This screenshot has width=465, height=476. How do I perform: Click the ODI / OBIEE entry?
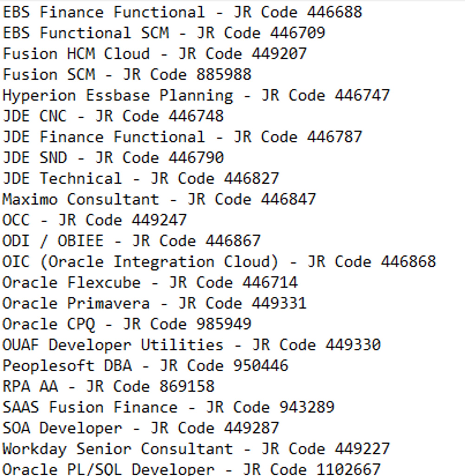(x=131, y=241)
